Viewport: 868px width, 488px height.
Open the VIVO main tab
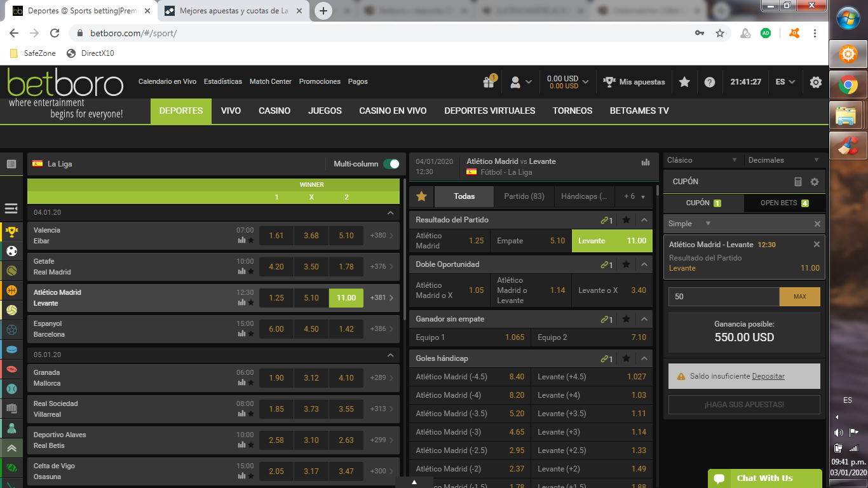231,111
